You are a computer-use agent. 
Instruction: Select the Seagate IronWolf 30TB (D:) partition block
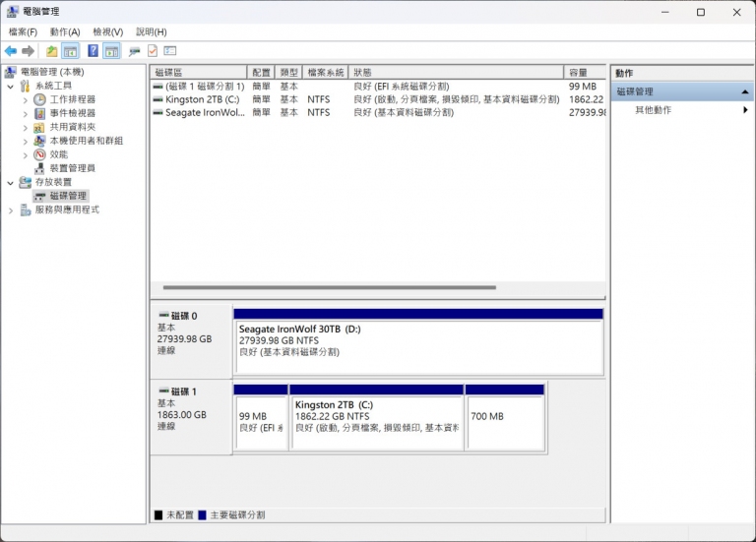(418, 342)
